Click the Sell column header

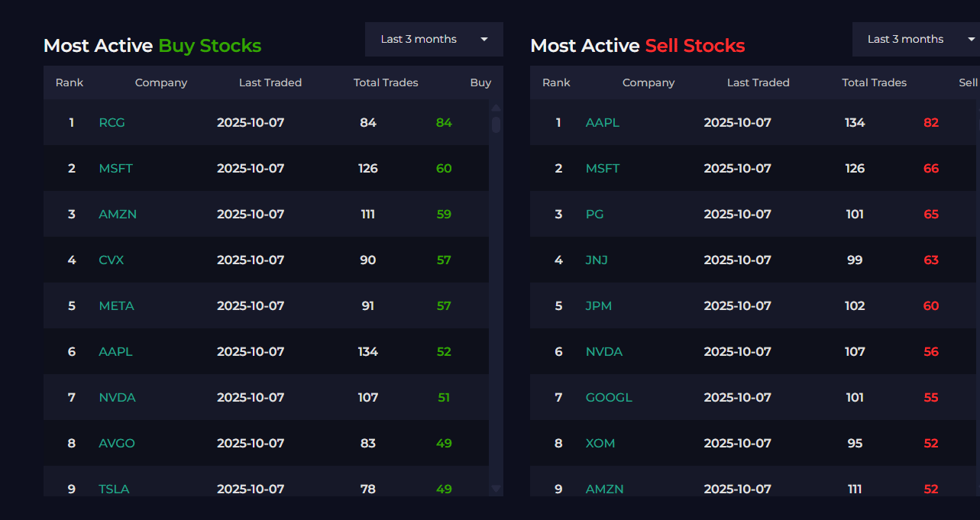(x=968, y=82)
